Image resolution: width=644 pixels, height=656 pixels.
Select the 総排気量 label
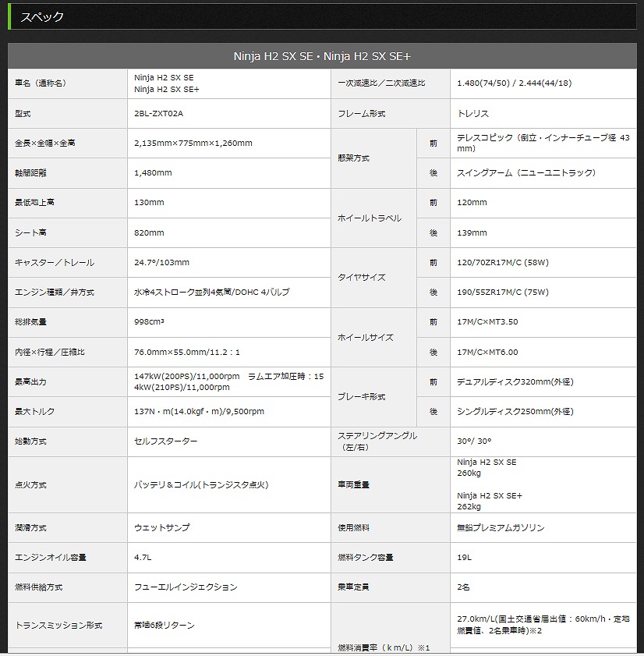[30, 322]
